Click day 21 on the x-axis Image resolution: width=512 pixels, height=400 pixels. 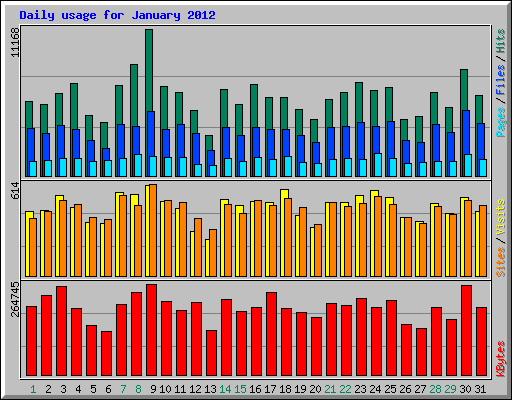point(330,389)
